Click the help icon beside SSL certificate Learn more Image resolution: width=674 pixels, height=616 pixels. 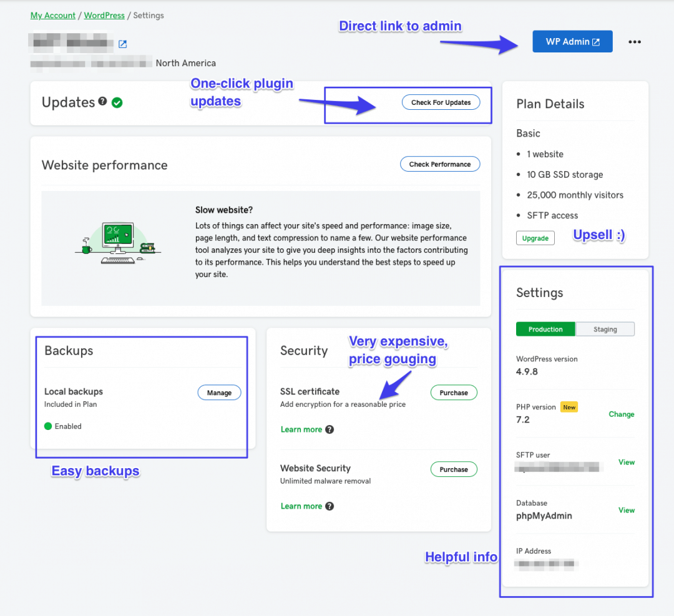[330, 429]
